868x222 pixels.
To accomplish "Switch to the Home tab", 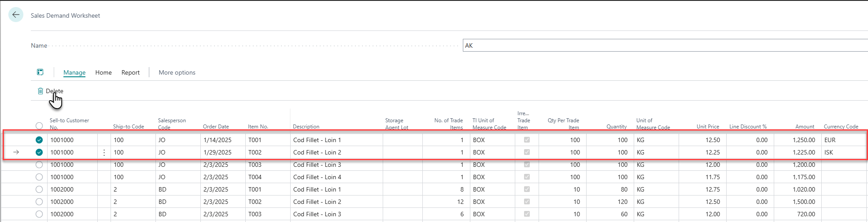I will tap(103, 72).
